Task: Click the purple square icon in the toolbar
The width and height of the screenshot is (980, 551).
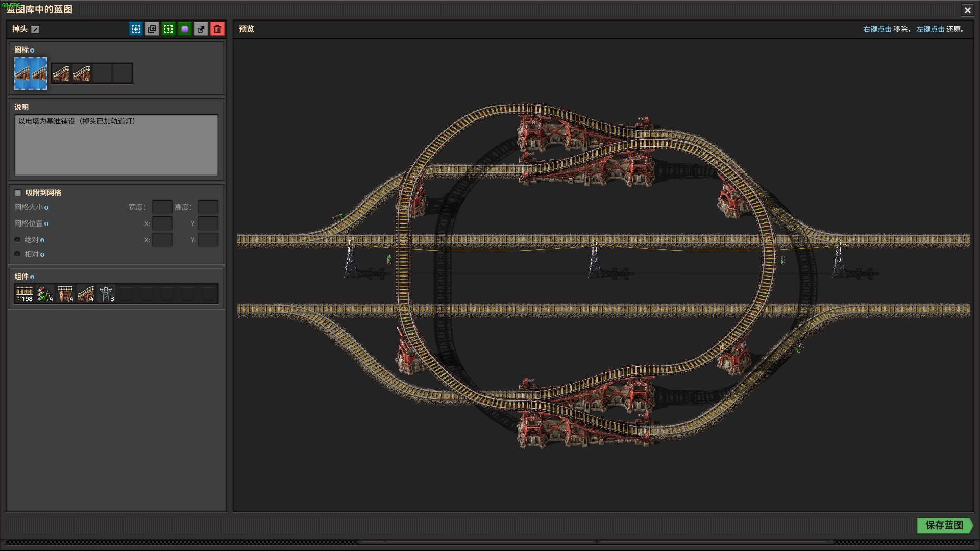Action: tap(185, 29)
